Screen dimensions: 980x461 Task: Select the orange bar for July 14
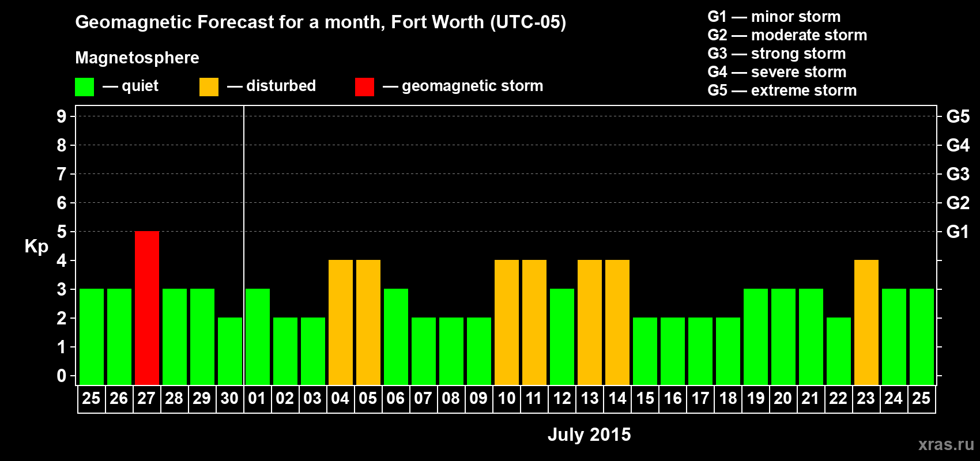coord(617,323)
